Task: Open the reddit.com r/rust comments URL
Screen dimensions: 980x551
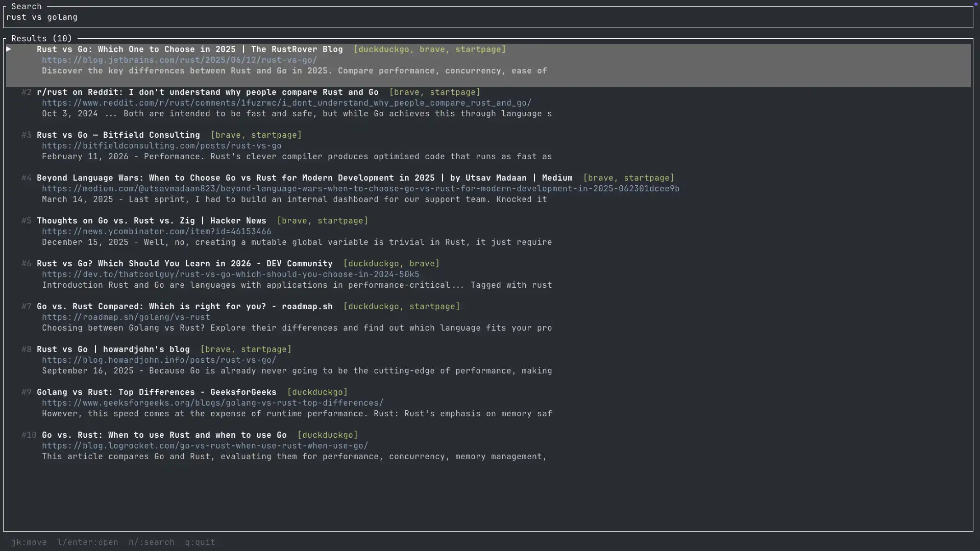Action: tap(287, 103)
